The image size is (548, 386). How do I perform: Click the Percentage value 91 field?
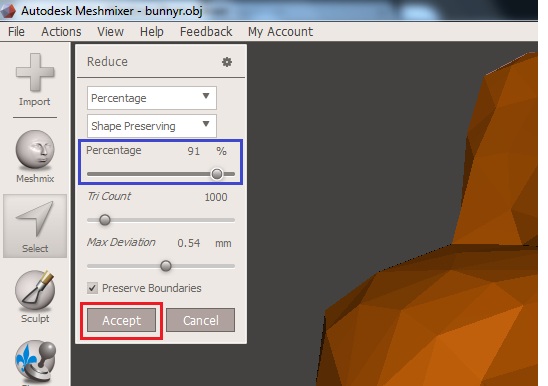pos(194,151)
